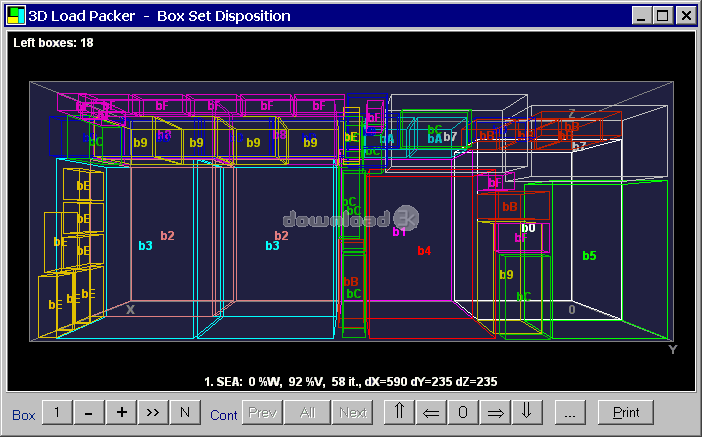The height and width of the screenshot is (437, 702).
Task: Maximize the Box Set Disposition window
Action: click(x=663, y=15)
